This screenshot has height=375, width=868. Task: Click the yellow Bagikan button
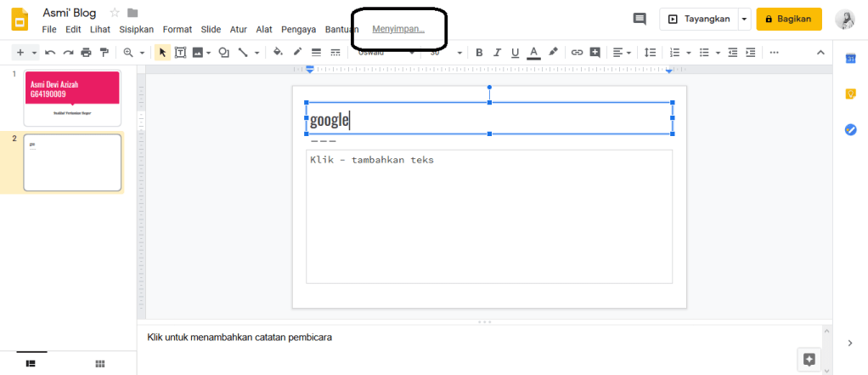[789, 19]
